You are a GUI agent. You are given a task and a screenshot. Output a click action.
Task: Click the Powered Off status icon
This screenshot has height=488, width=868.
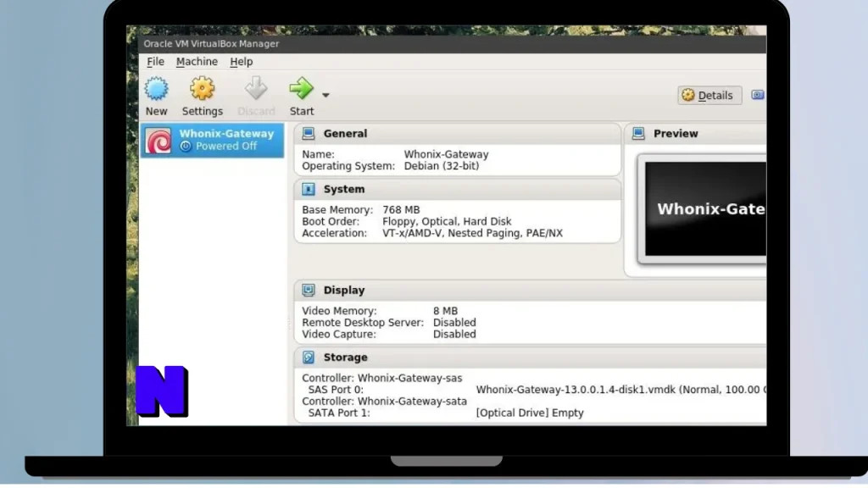click(x=186, y=146)
